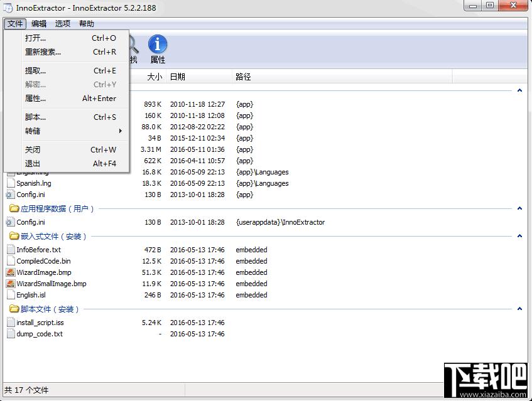532x401 pixels.
Task: Click the 属性 info toolbar icon
Action: (158, 45)
